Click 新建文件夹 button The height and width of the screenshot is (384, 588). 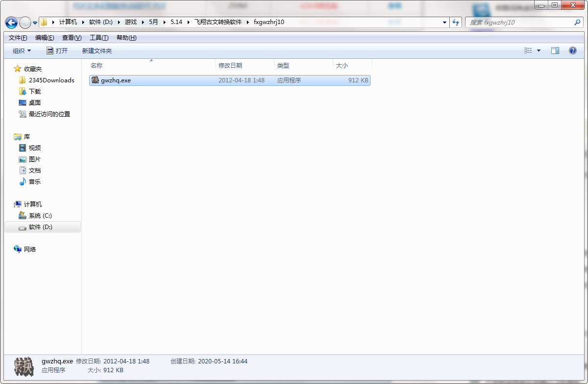[x=97, y=51]
